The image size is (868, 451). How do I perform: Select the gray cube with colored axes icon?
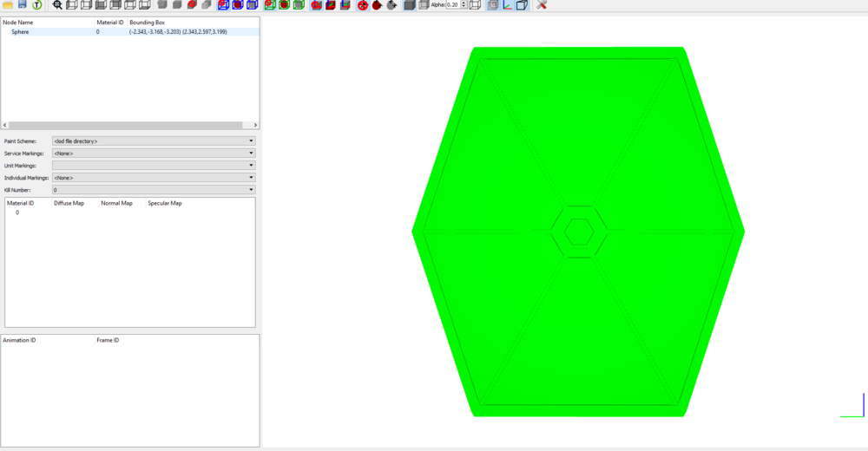(x=345, y=5)
